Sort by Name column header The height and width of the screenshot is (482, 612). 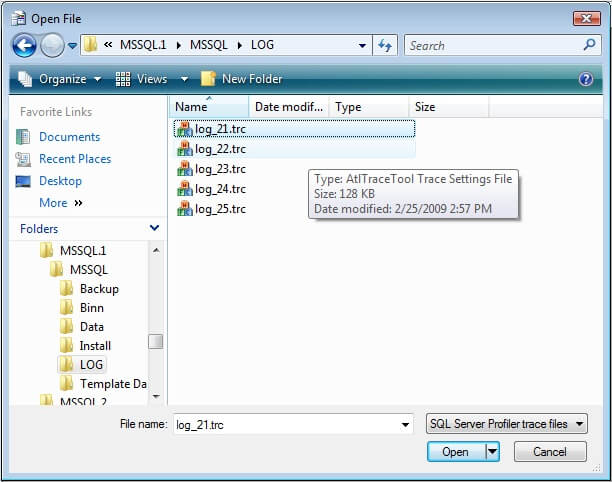(209, 107)
